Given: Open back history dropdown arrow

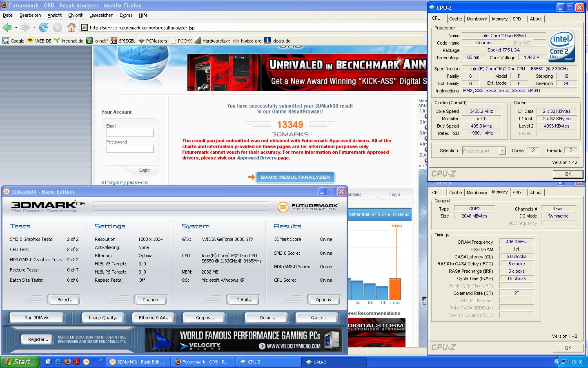Looking at the screenshot, I should point(16,28).
